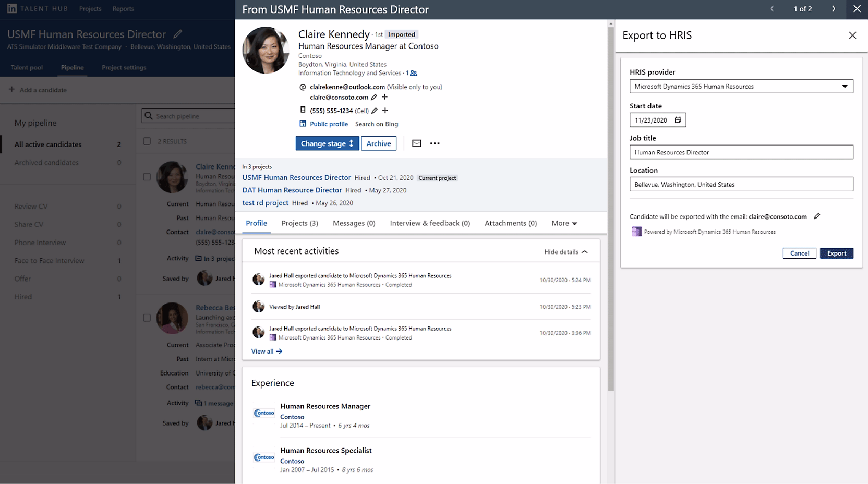Edit export email pencil in HRIS panel
Viewport: 868px width, 484px height.
[817, 216]
